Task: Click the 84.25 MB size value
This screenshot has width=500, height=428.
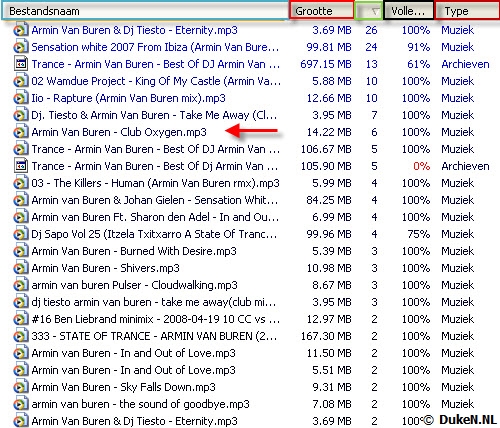Action: click(329, 200)
